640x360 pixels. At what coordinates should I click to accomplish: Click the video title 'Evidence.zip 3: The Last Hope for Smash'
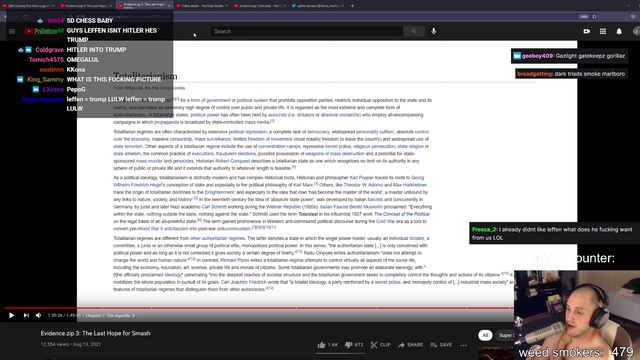click(x=96, y=333)
